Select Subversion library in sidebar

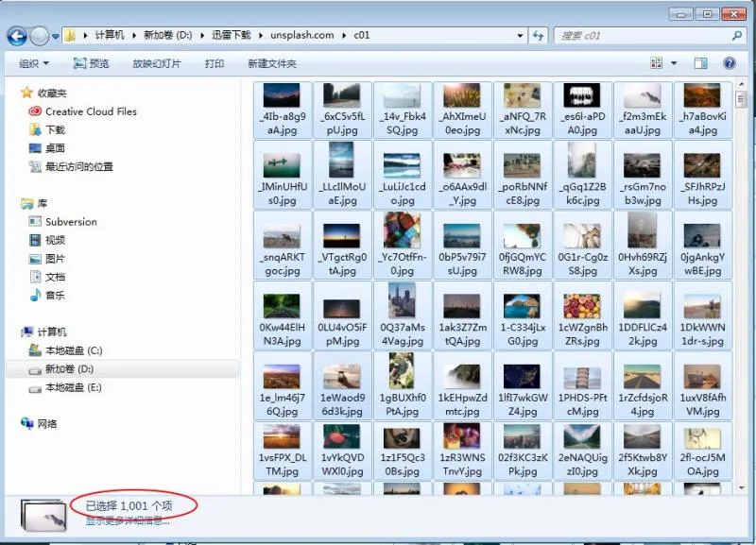coord(71,222)
